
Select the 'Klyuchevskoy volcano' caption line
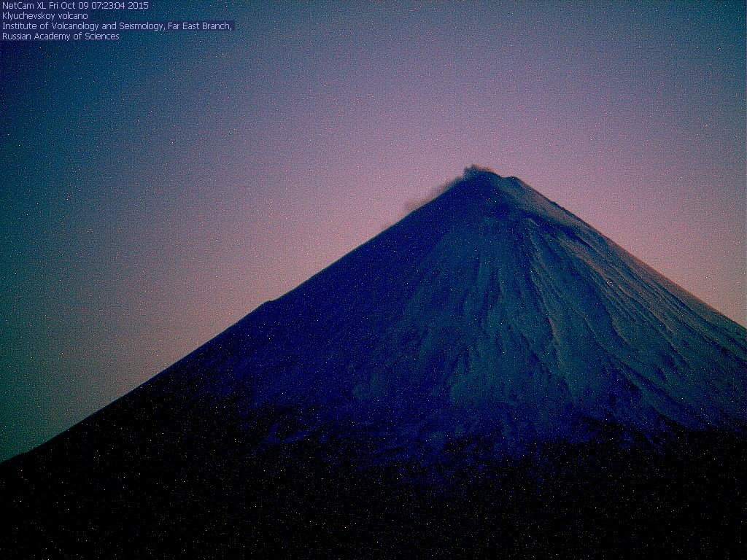(44, 16)
